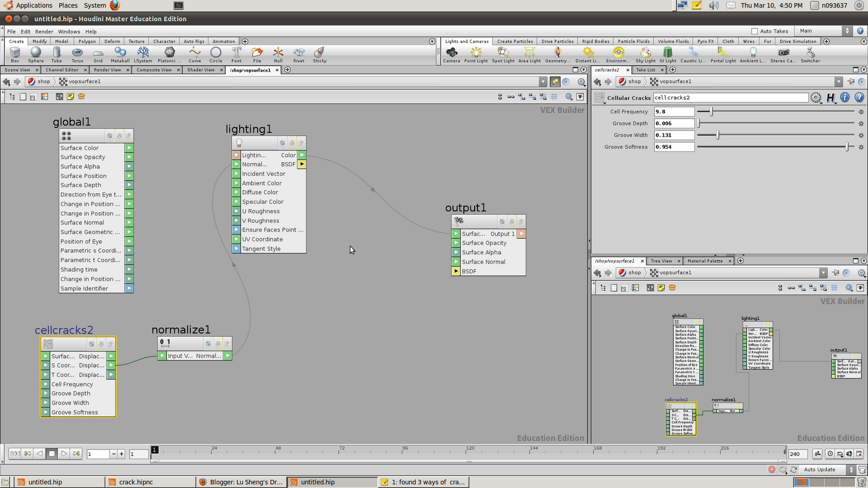Viewport: 868px width, 488px height.
Task: Add a new pane tab in main pane
Action: 288,70
